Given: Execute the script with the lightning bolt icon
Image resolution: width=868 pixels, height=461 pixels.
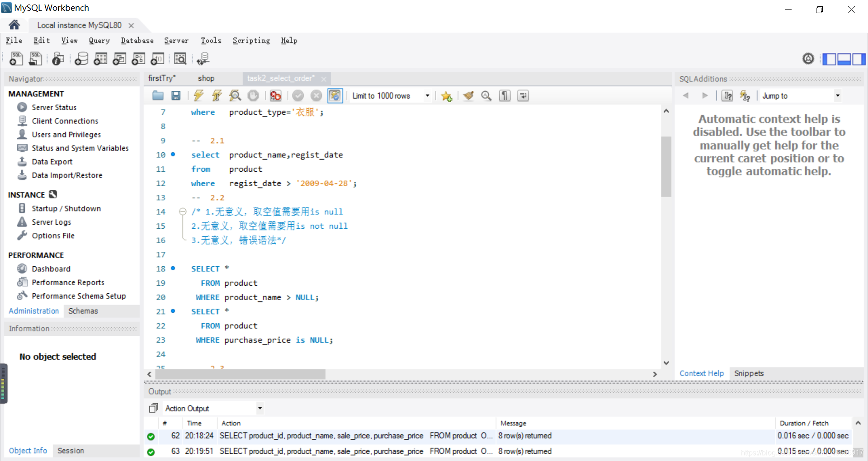Looking at the screenshot, I should (198, 95).
